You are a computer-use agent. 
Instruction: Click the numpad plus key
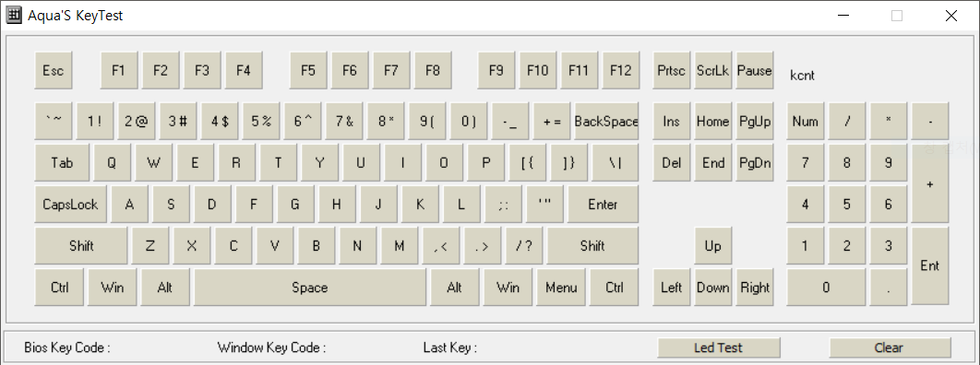click(930, 183)
